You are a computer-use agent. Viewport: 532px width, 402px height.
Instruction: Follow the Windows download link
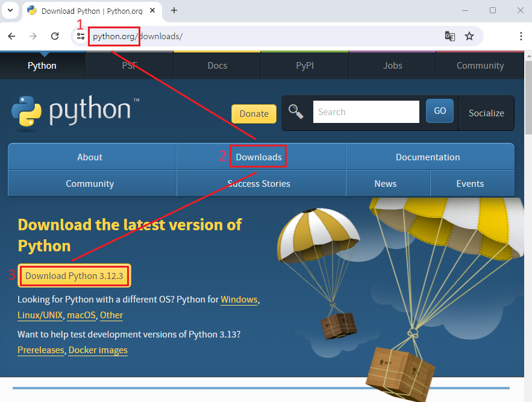pos(239,300)
